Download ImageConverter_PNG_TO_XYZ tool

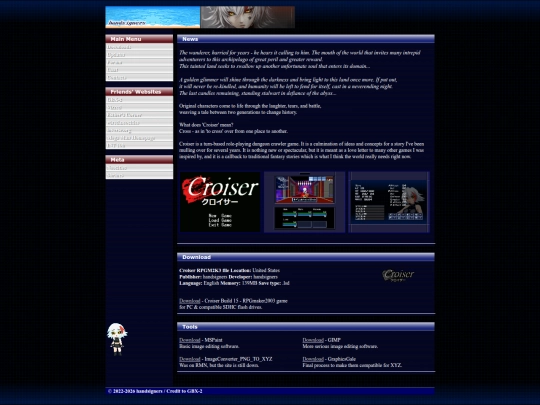click(x=189, y=359)
